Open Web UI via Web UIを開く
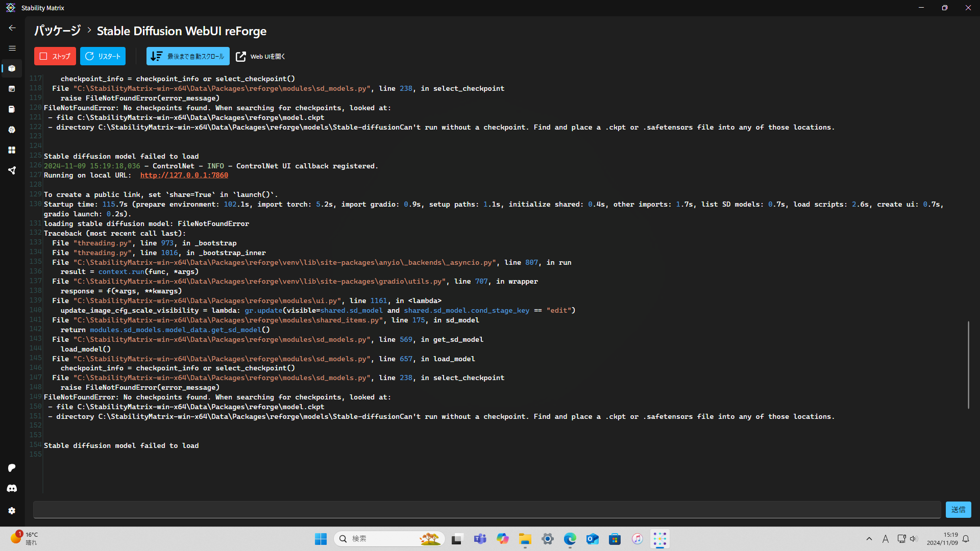Screen dimensions: 980x551 [261, 56]
